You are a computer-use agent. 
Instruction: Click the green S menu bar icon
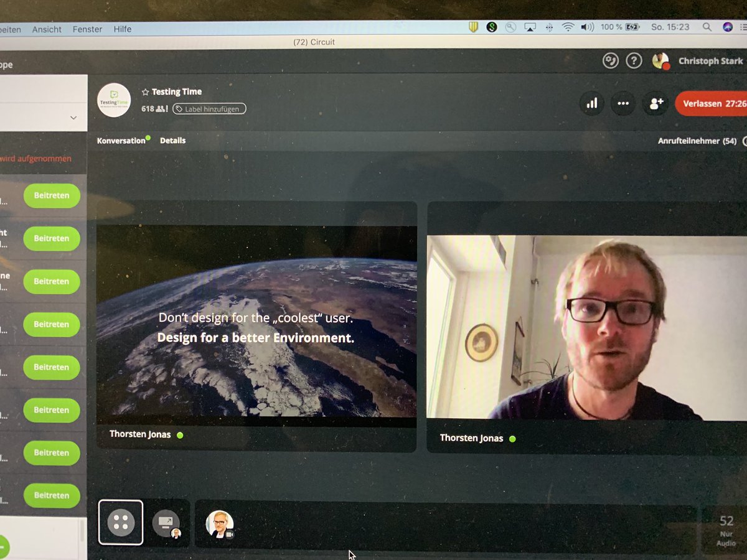pos(492,27)
